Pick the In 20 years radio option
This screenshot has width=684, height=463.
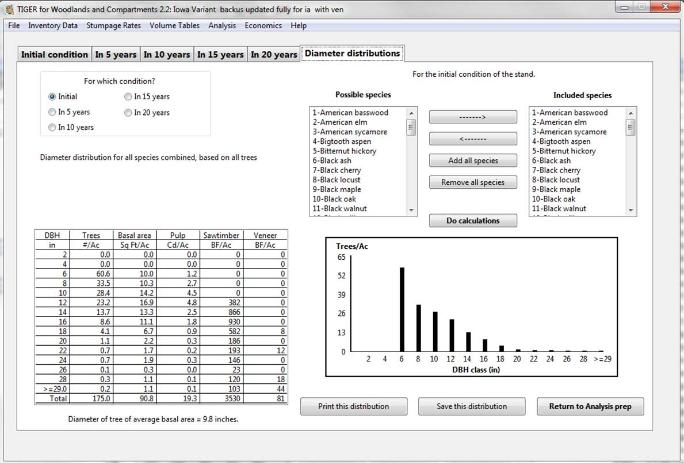coord(127,112)
